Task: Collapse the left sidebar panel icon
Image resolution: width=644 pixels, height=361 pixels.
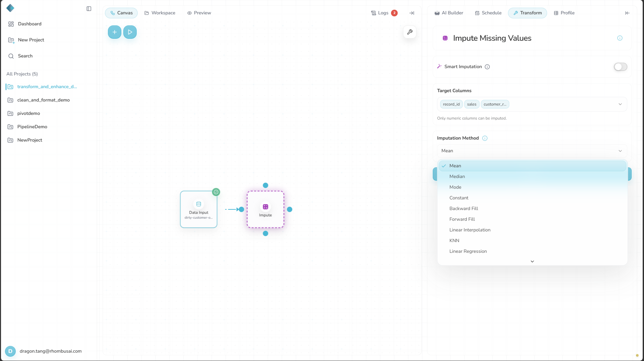Action: point(89,9)
